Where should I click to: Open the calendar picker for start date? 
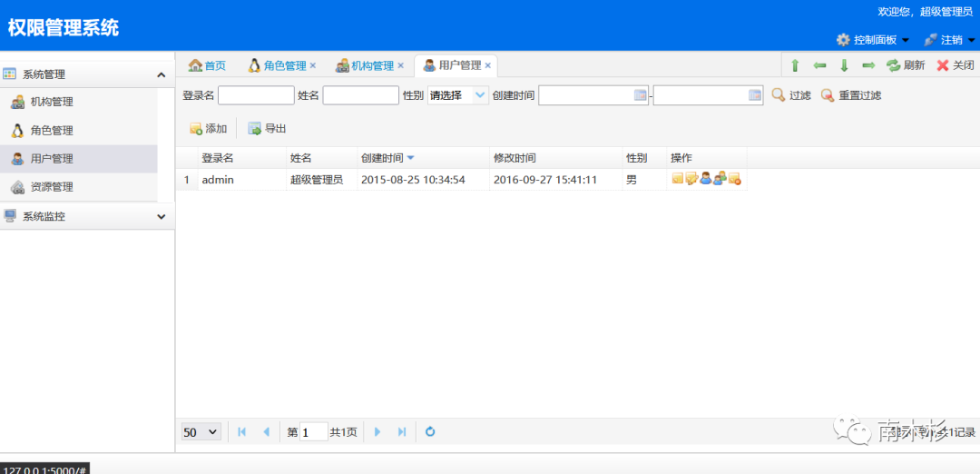640,95
